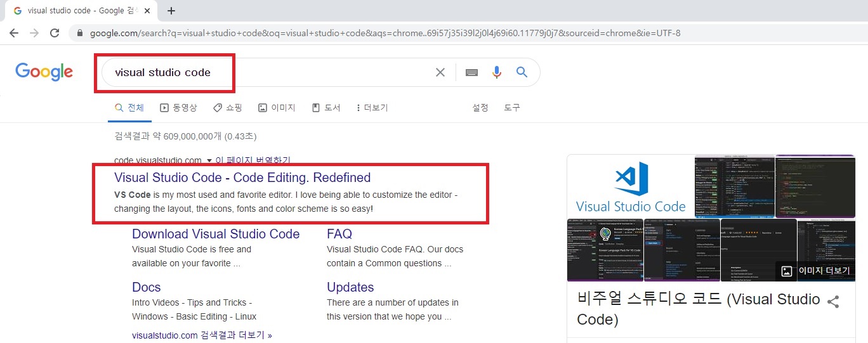Expand the code.visualstudio.com dropdown arrow
Screen dimensions: 868x343
208,160
